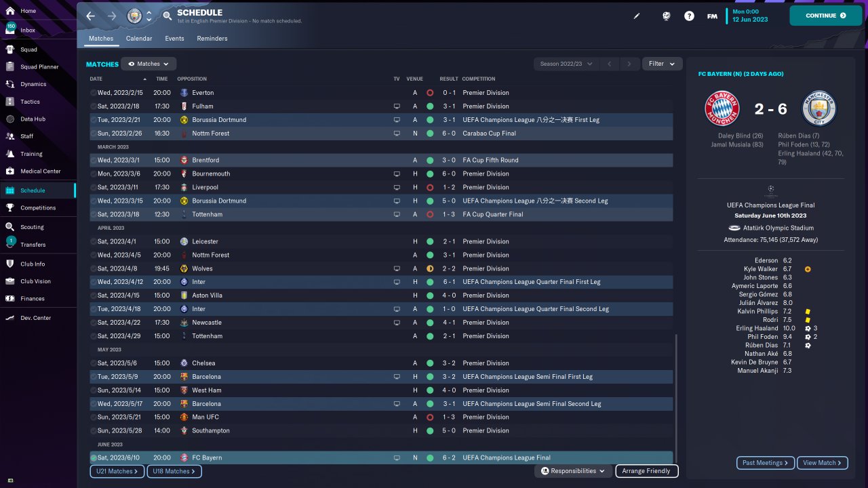The width and height of the screenshot is (868, 488).
Task: Toggle the selection circle for the Wolves match
Action: [93, 269]
